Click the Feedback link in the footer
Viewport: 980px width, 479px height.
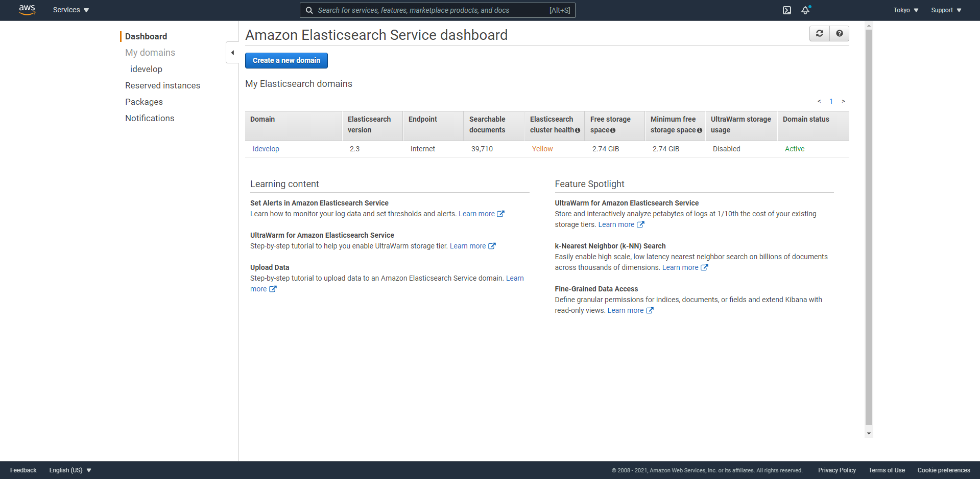point(23,470)
